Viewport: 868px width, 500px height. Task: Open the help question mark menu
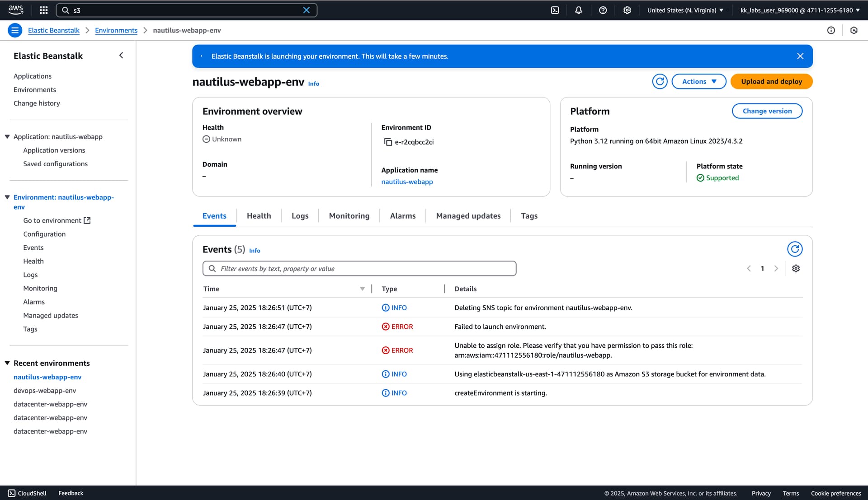(x=603, y=10)
